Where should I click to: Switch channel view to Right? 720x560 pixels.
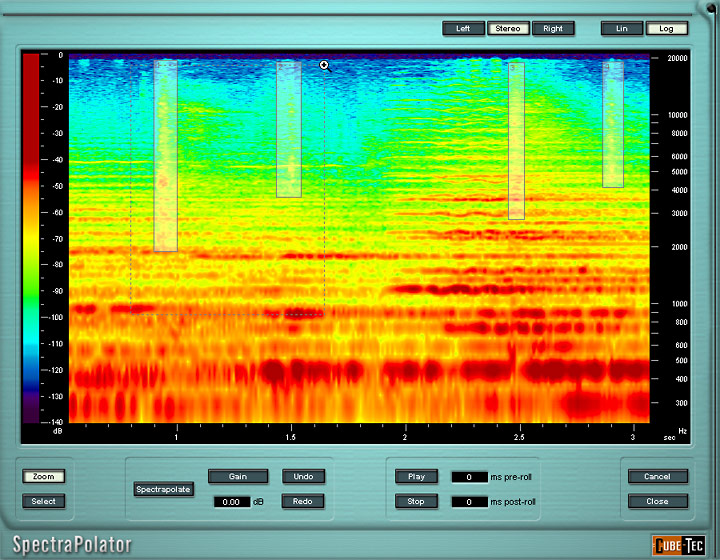[553, 28]
